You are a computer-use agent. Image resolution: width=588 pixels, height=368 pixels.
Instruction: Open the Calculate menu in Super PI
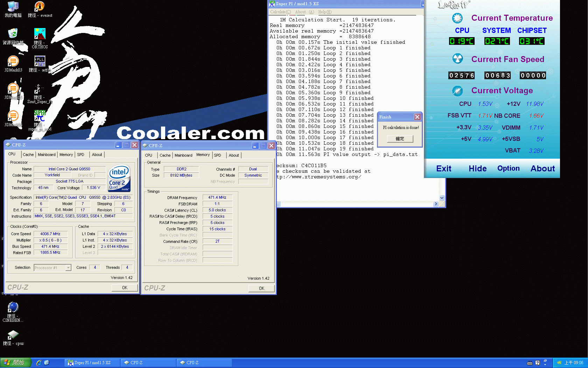click(280, 12)
